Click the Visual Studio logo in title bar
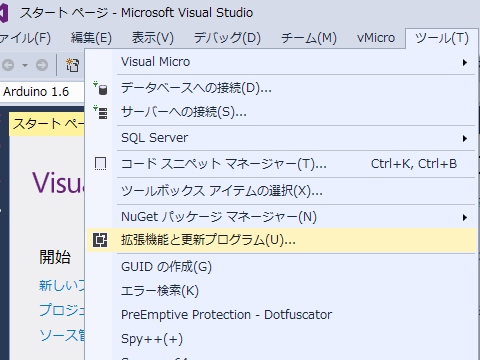Image resolution: width=480 pixels, height=360 pixels. (x=4, y=13)
